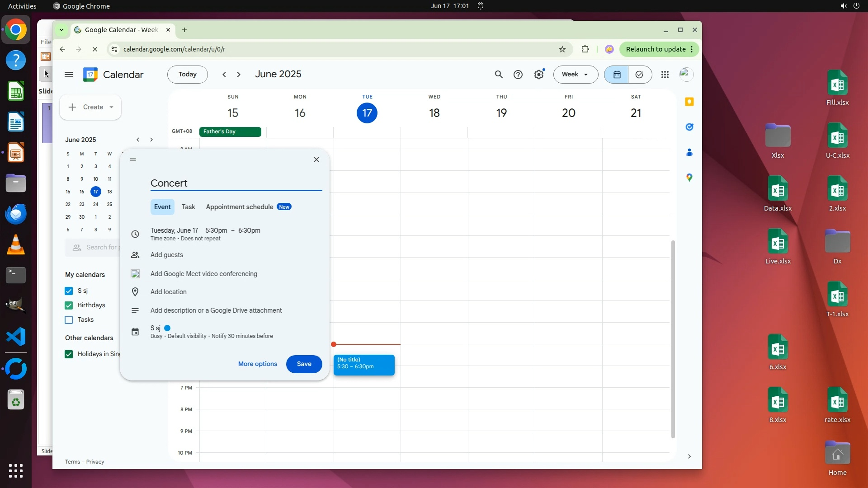Open Google Keep in side panel
The height and width of the screenshot is (488, 868).
(689, 102)
